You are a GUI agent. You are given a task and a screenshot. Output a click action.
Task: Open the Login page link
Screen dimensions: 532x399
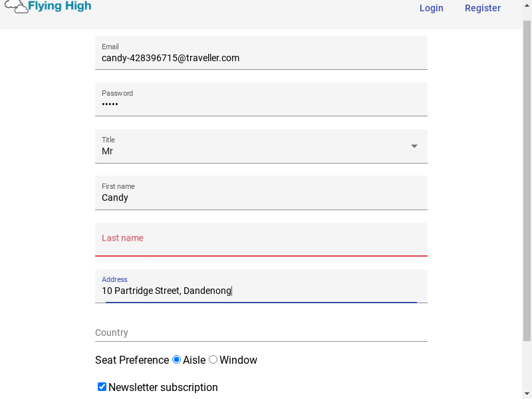[431, 8]
